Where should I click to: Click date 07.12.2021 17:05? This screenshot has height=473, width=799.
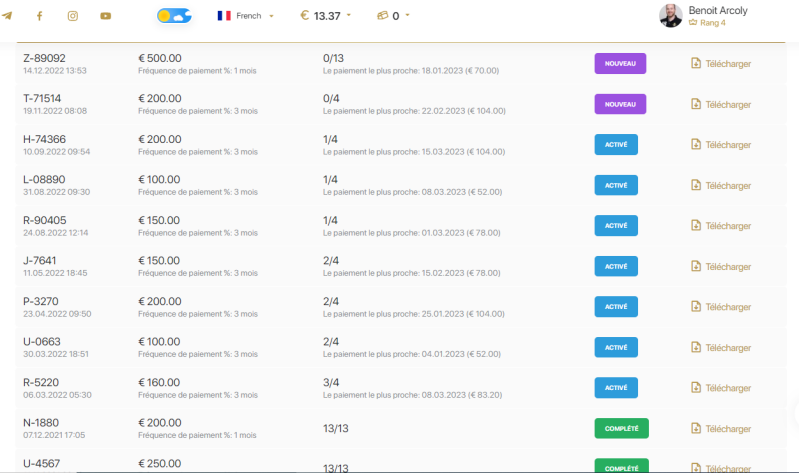click(54, 435)
